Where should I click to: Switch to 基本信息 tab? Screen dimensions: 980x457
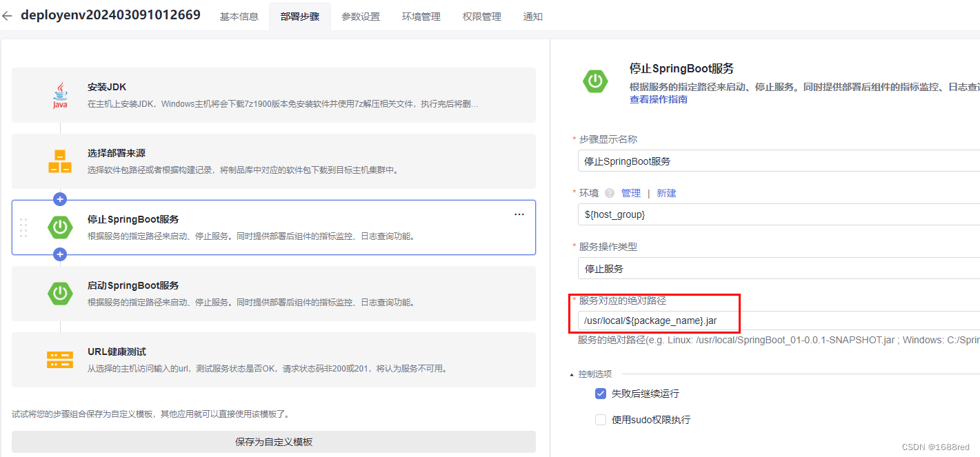239,17
